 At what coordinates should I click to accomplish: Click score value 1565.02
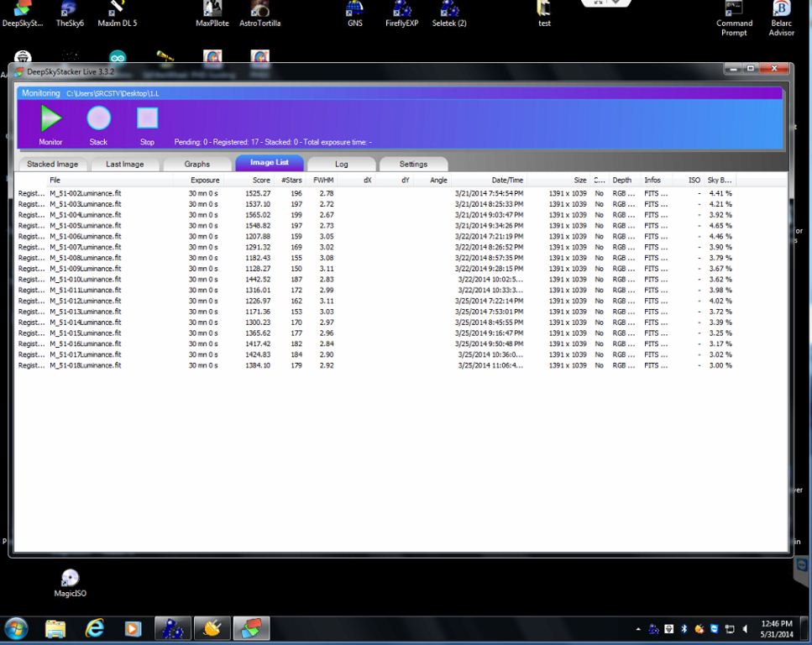258,215
